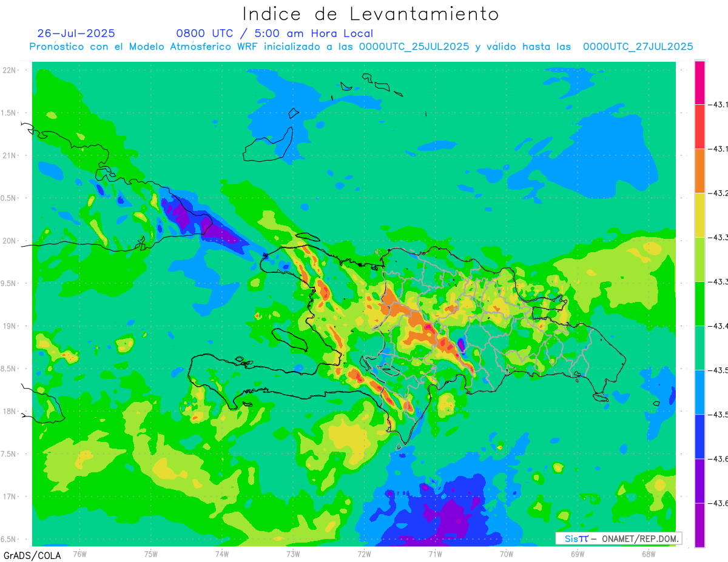Click the '19N' latitude label

pyautogui.click(x=9, y=326)
